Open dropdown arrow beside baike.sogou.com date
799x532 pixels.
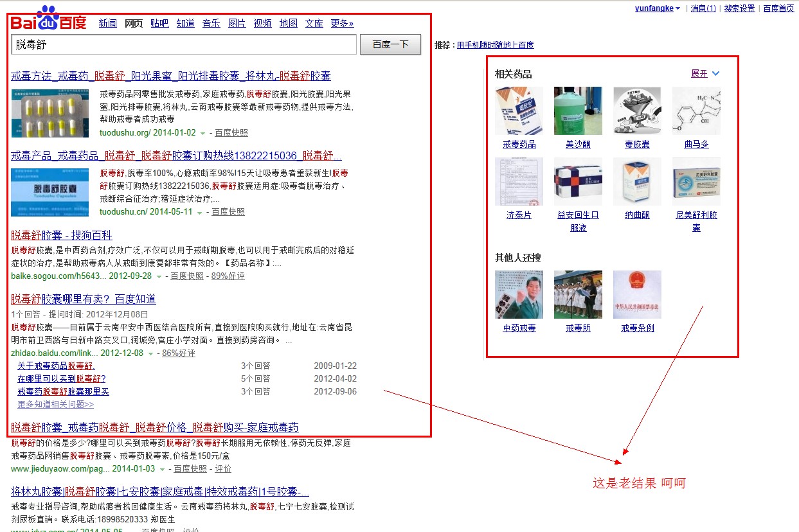pos(159,276)
